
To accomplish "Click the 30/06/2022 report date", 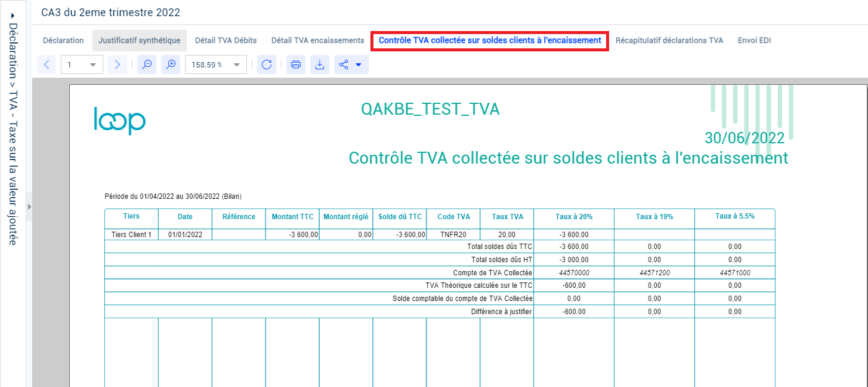I will click(x=745, y=138).
